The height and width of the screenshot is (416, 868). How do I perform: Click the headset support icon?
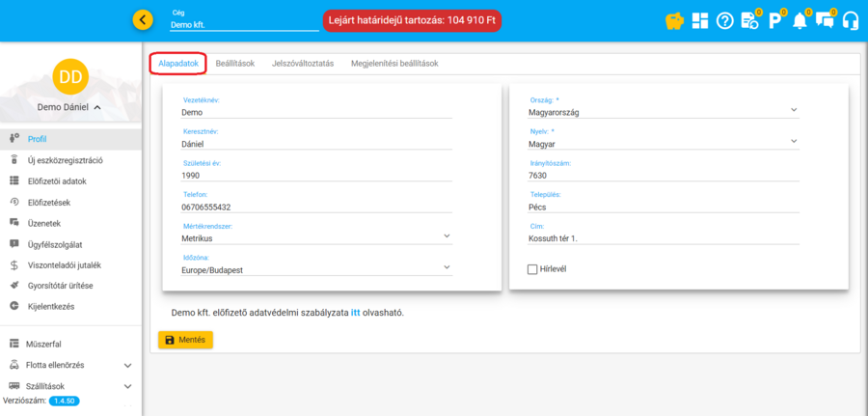(850, 20)
